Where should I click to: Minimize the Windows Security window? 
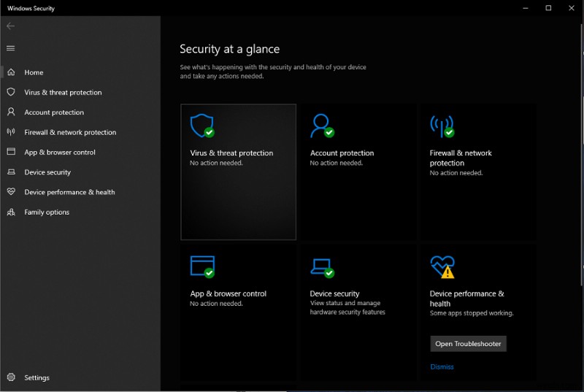click(526, 8)
